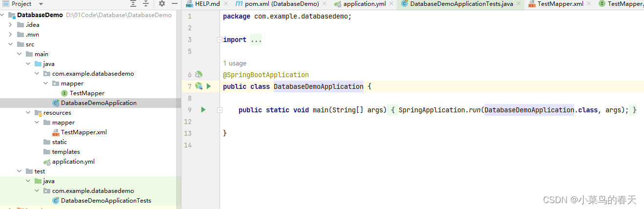Click the TestMapper.xml file icon in tree
The image size is (644, 209).
click(x=56, y=132)
